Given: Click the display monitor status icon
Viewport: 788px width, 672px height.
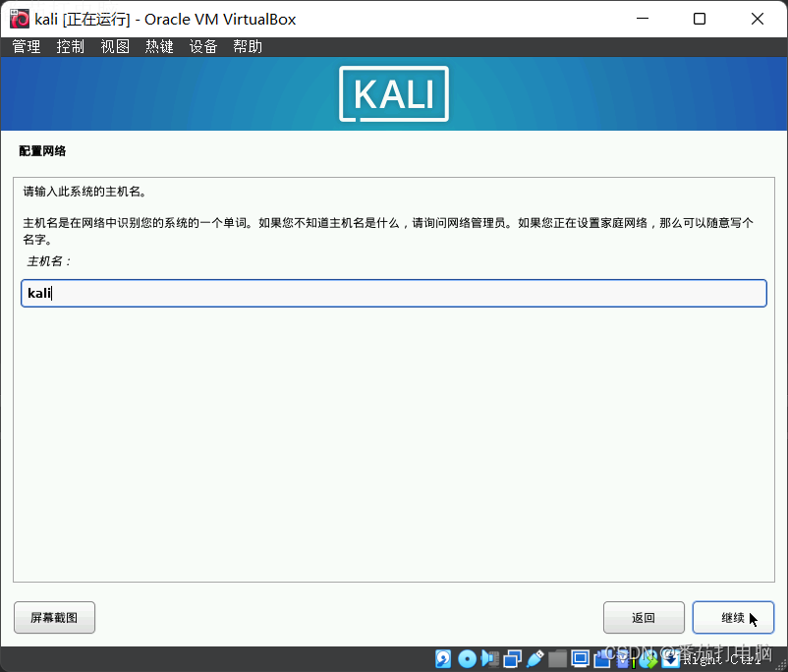Looking at the screenshot, I should tap(581, 659).
